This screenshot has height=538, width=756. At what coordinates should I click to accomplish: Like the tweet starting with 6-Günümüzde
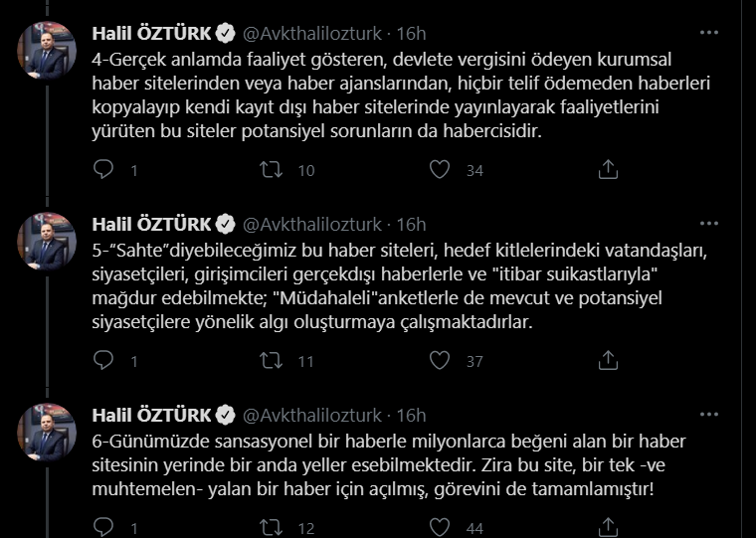click(x=440, y=527)
